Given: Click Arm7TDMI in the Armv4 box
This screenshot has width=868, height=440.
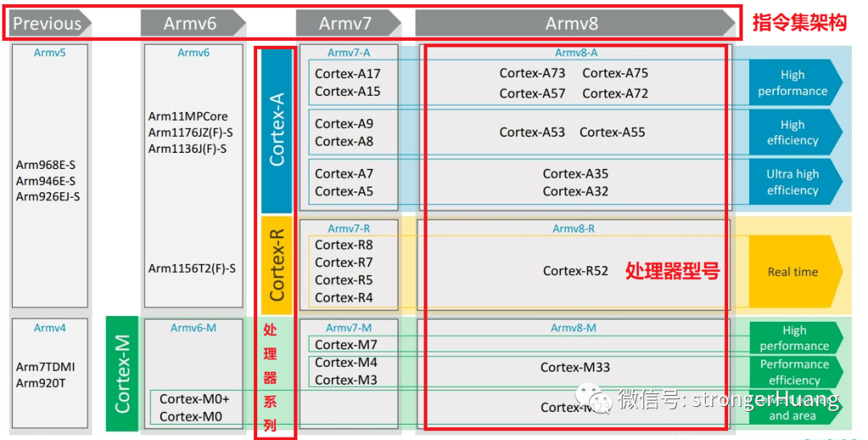Looking at the screenshot, I should click(x=46, y=367).
